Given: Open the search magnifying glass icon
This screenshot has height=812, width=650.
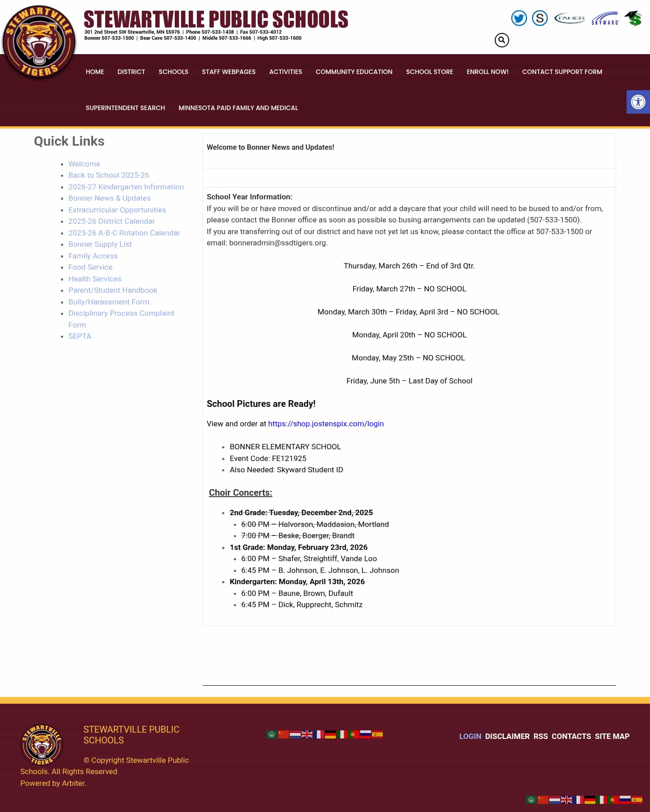Looking at the screenshot, I should click(502, 40).
